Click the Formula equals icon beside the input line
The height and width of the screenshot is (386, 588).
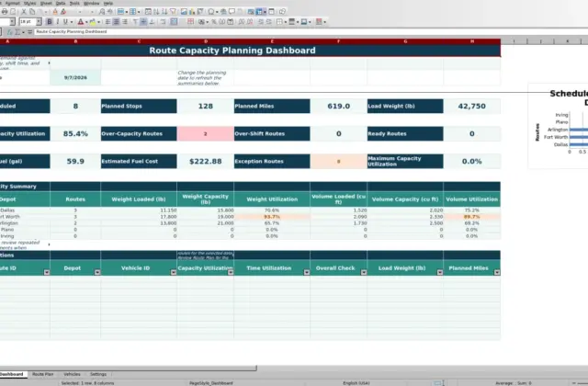tap(29, 32)
